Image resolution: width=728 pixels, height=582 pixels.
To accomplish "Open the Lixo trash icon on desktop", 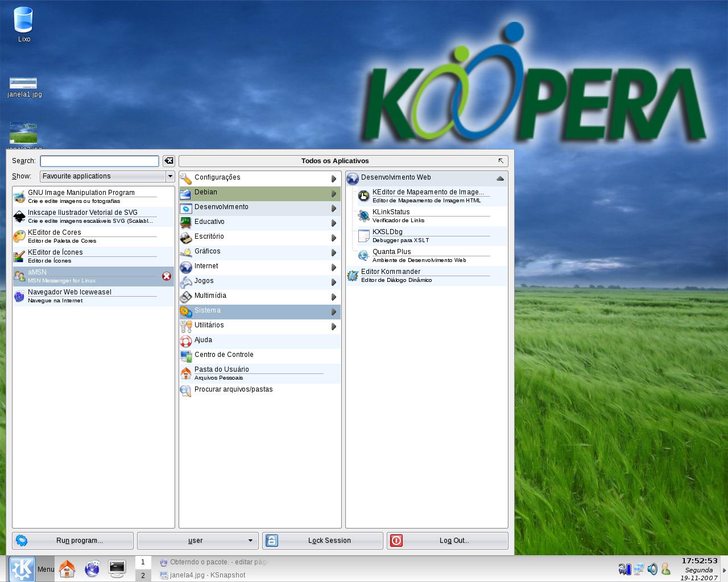I will point(23,24).
